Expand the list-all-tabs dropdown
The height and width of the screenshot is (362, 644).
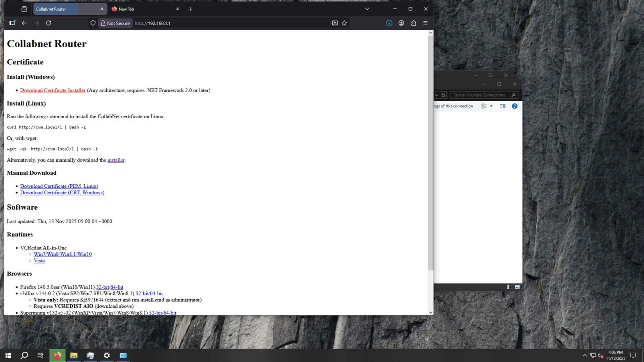click(x=367, y=9)
